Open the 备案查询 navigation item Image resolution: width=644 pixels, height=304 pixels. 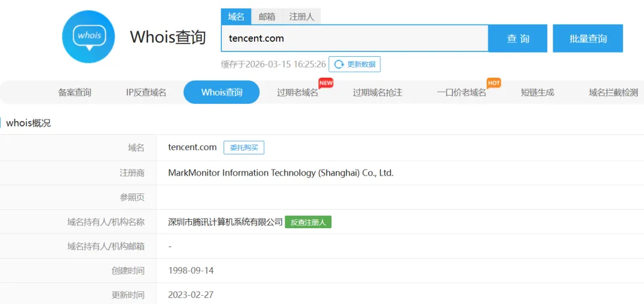click(75, 93)
